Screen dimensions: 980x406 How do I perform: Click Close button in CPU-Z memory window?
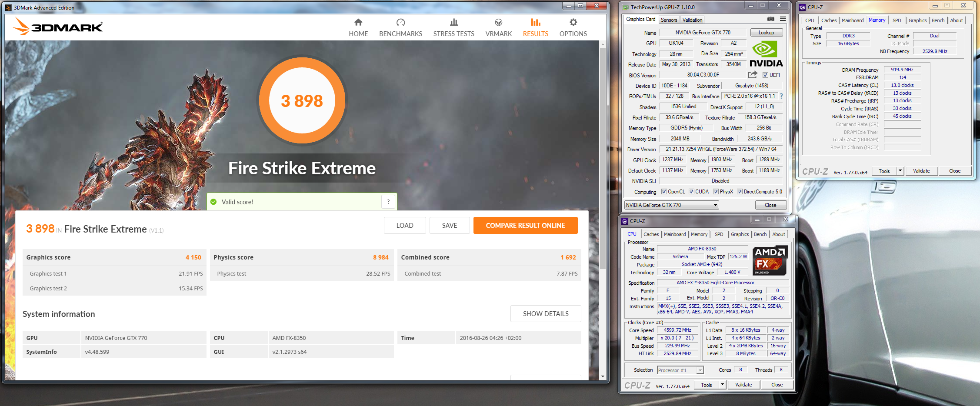tap(955, 171)
